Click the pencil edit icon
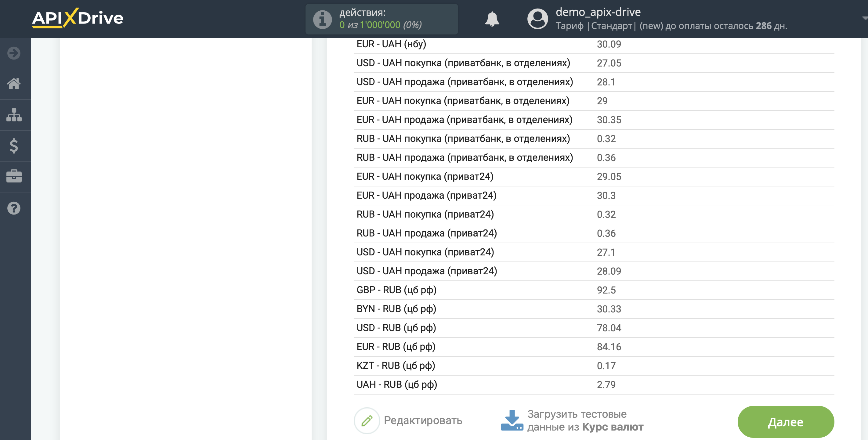Screen dimensions: 868x440 367,420
